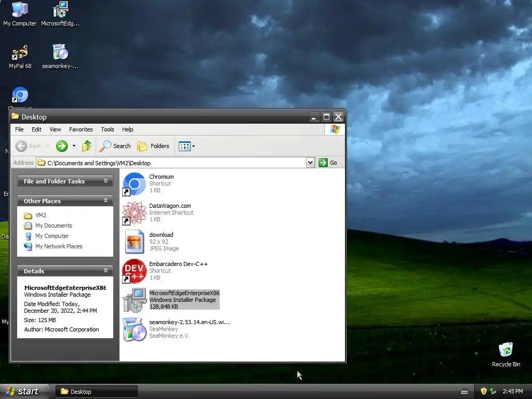Click the Go button

tap(328, 163)
